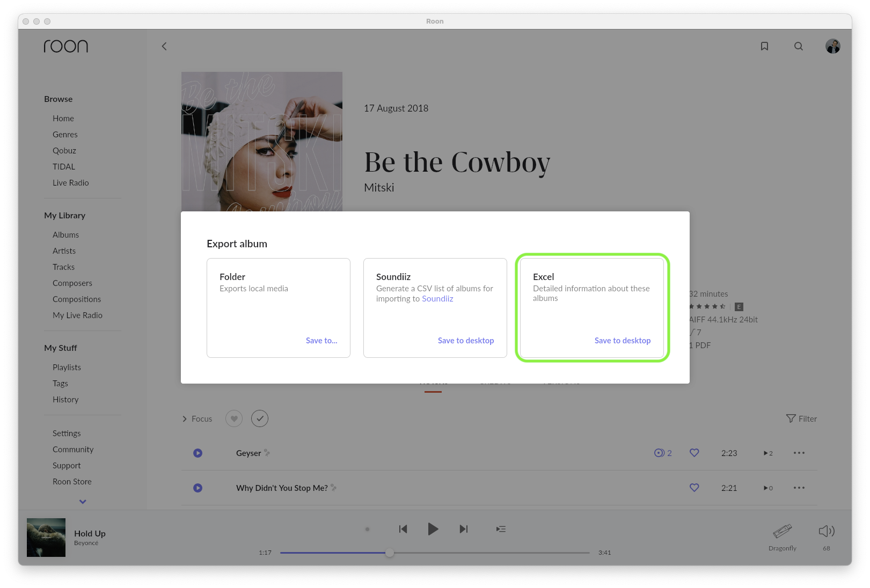
Task: Open search magnifier icon
Action: 799,46
